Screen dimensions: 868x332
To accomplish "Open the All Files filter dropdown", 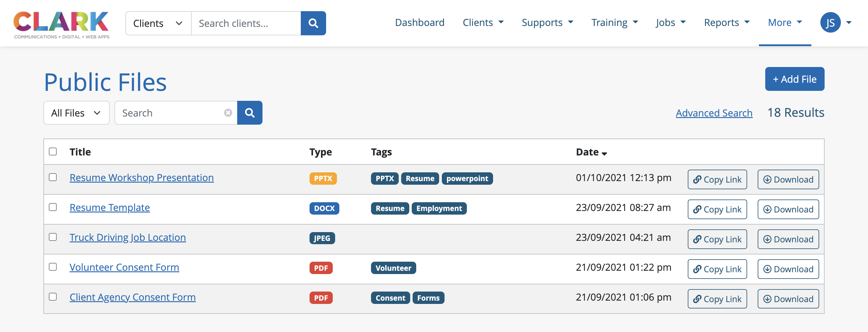I will 76,113.
